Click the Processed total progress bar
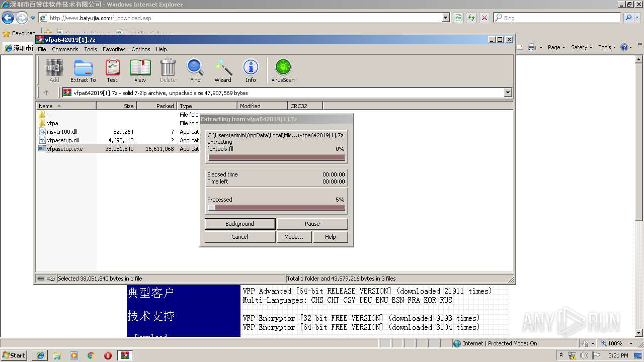 click(x=277, y=208)
